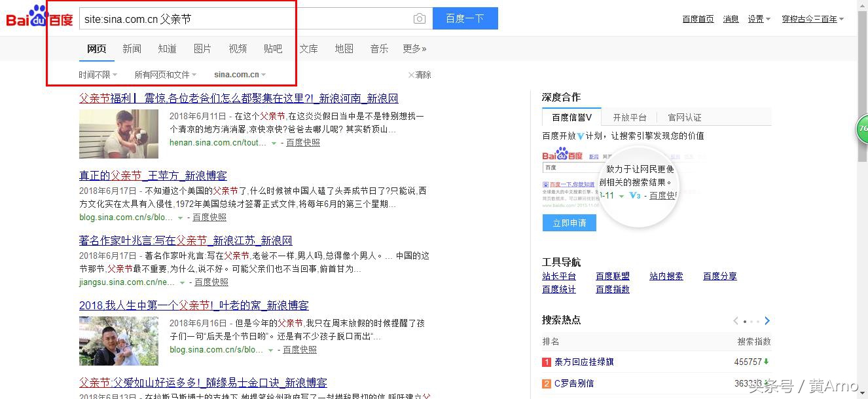Click the next arrow in 搜索热点
Image resolution: width=868 pixels, height=399 pixels.
767,321
